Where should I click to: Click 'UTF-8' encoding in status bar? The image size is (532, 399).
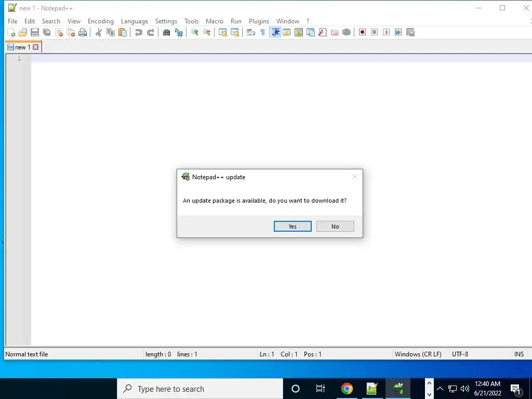[460, 354]
